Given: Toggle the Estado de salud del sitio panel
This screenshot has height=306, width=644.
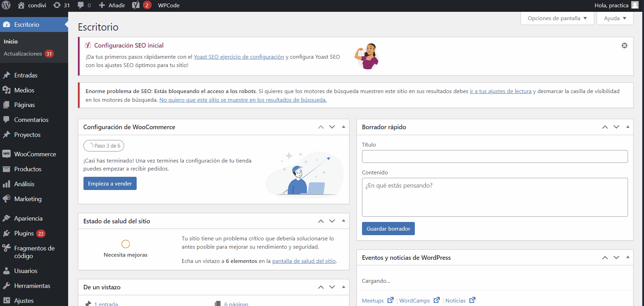Looking at the screenshot, I should coord(344,221).
